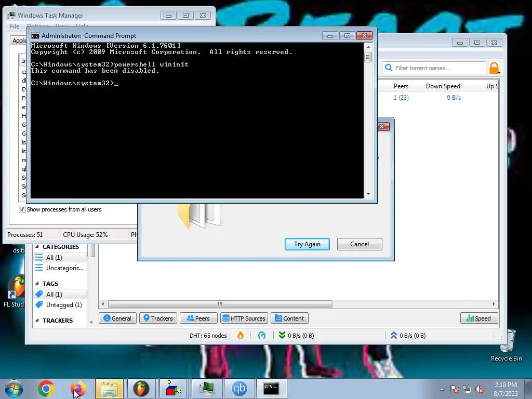532x399 pixels.
Task: Click DHT: 65 nodes status text
Action: [208, 336]
